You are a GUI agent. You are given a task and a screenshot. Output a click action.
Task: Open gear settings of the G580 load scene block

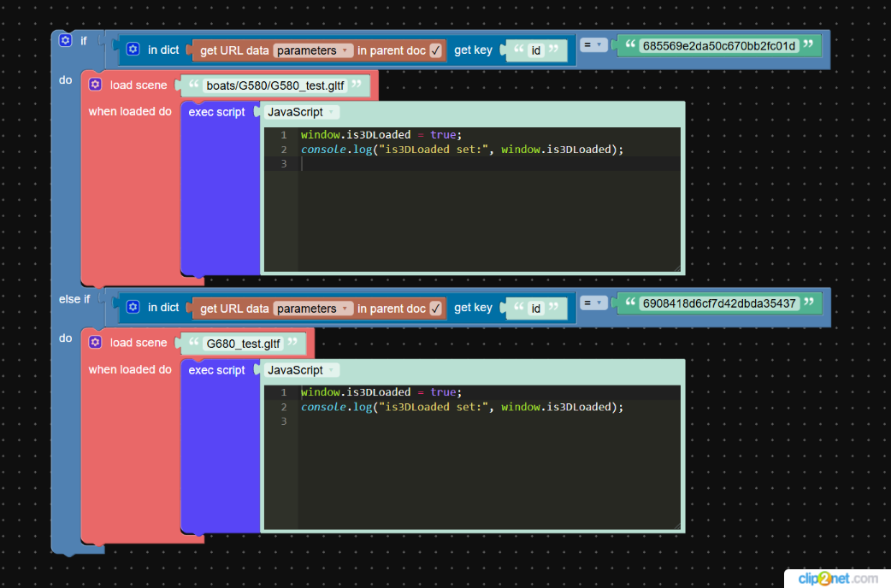pyautogui.click(x=95, y=85)
